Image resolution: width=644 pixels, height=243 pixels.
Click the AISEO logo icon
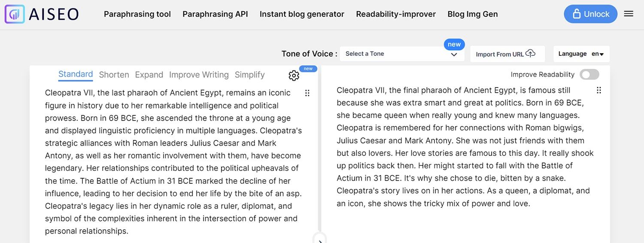tap(15, 14)
